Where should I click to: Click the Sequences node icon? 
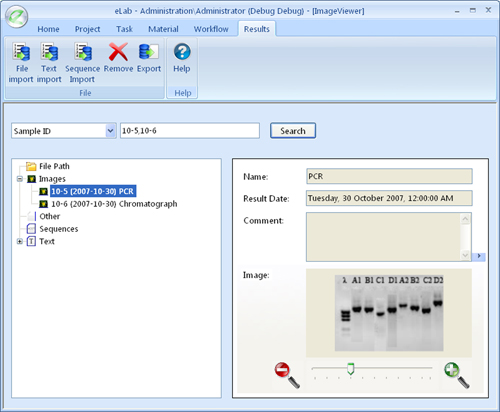pos(31,229)
